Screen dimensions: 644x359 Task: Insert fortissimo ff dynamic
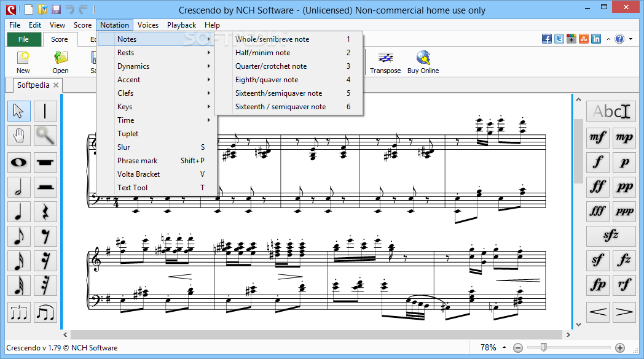point(597,187)
